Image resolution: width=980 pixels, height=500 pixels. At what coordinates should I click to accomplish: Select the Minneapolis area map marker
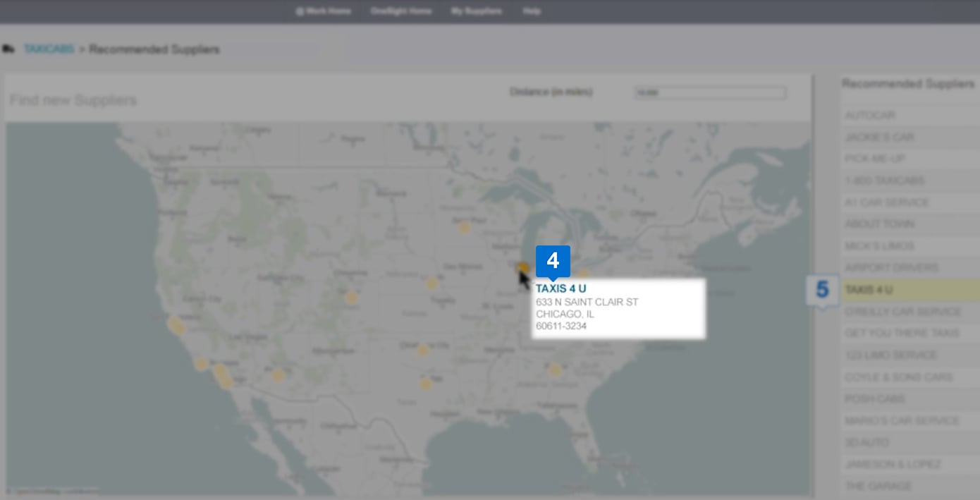(464, 227)
